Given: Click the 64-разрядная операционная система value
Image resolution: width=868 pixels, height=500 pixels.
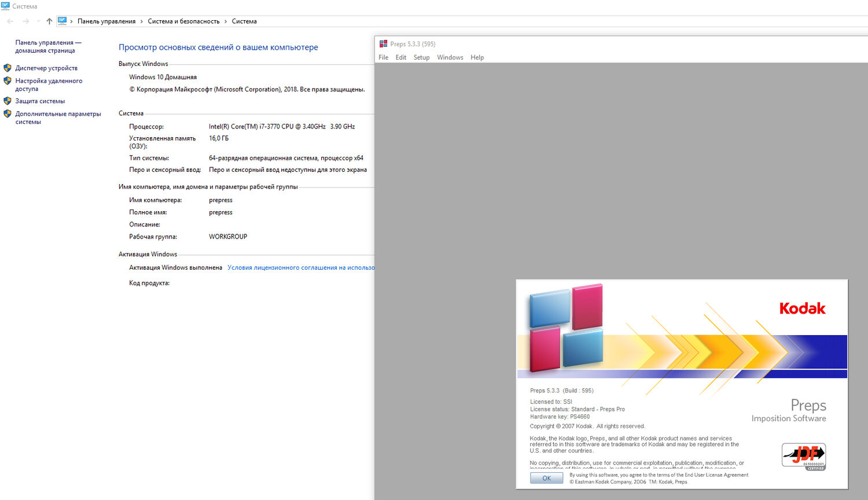Looking at the screenshot, I should (x=286, y=157).
